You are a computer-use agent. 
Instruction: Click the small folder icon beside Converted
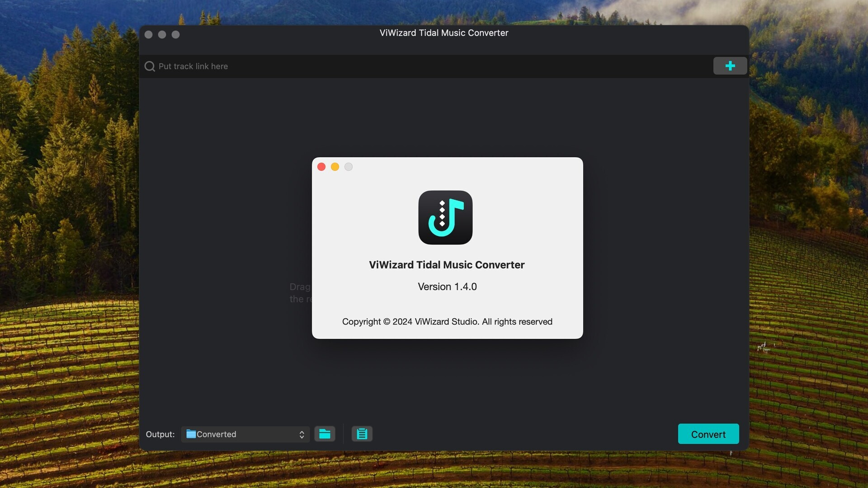(x=191, y=434)
